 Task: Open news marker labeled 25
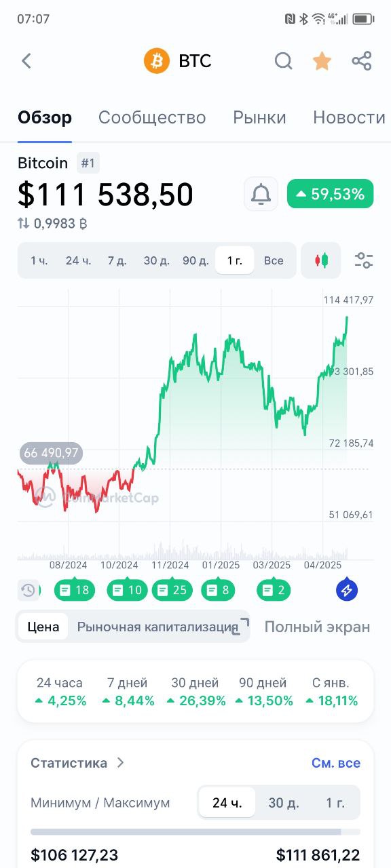coord(172,590)
